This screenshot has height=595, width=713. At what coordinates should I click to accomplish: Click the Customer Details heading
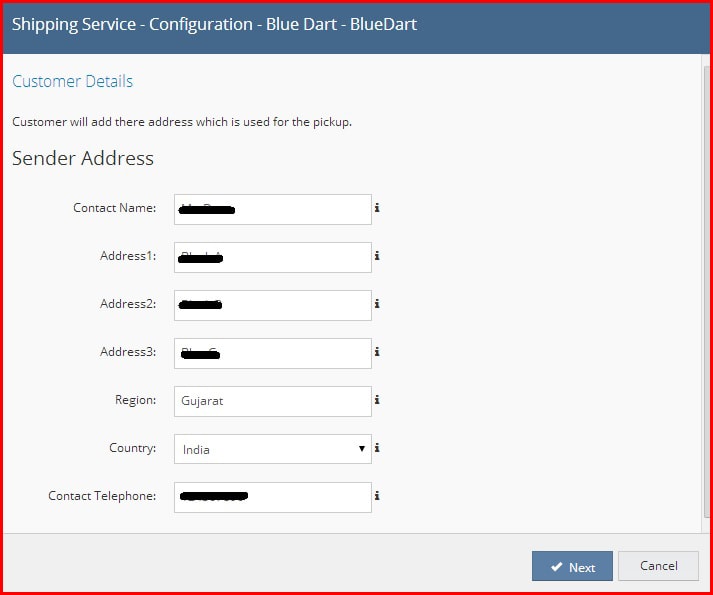72,81
